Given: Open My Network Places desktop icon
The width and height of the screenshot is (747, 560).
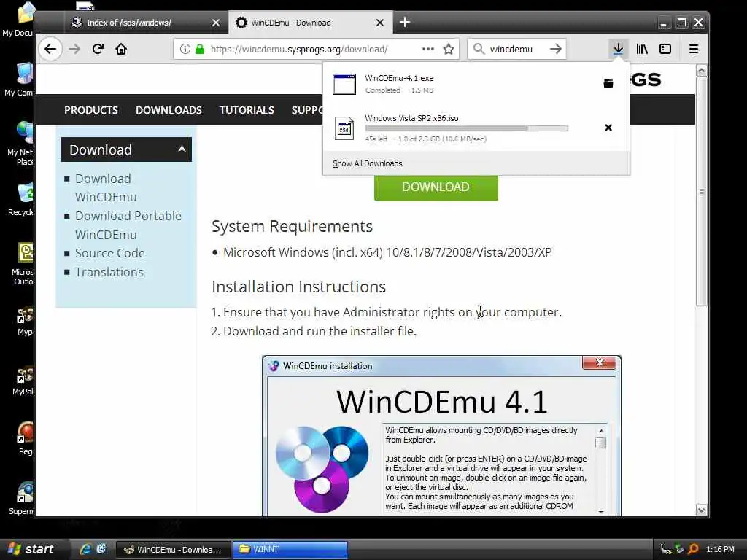Looking at the screenshot, I should click(x=20, y=144).
